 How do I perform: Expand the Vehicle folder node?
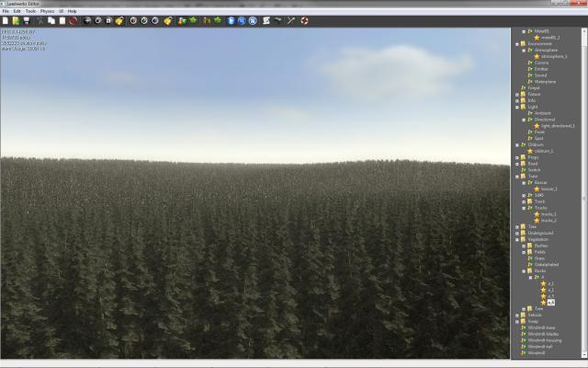(x=517, y=315)
